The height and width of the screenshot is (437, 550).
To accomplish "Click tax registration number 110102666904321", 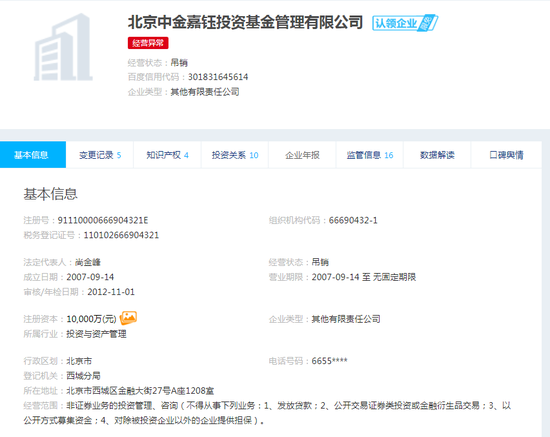I will click(x=121, y=235).
